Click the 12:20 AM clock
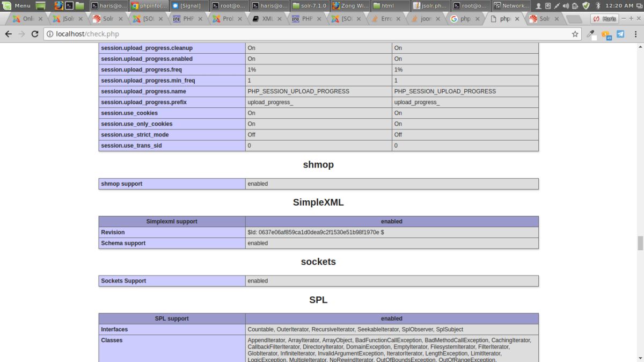The width and height of the screenshot is (644, 362). click(619, 5)
